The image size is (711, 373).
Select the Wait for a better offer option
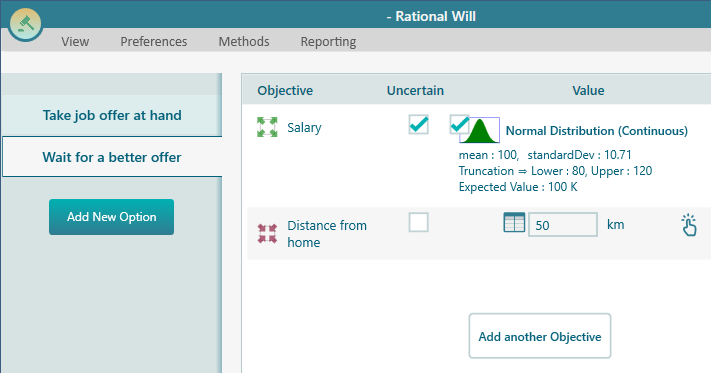(112, 157)
